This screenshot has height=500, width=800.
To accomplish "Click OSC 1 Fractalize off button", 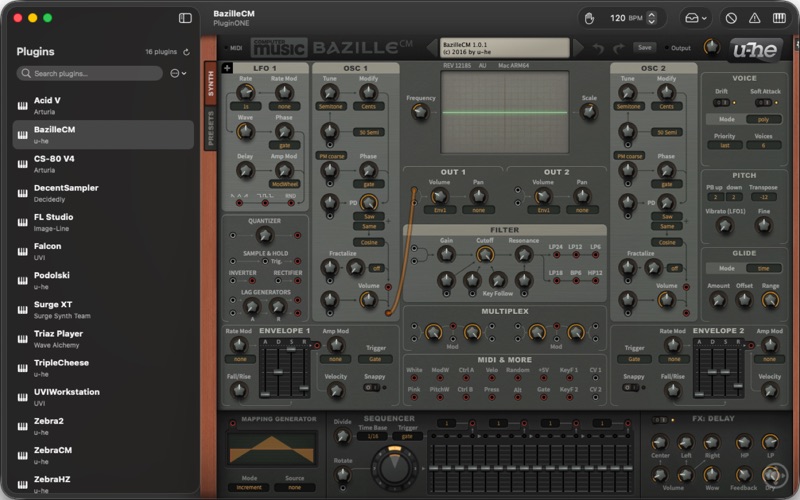I will 377,268.
